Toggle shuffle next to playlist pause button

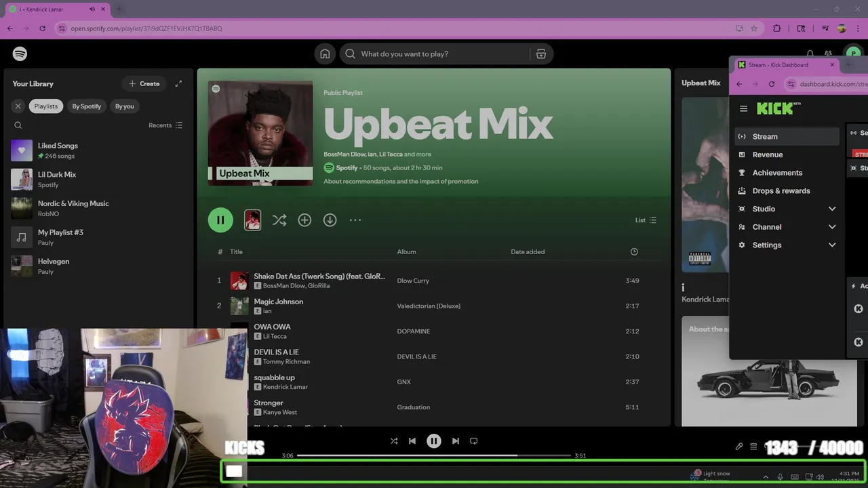click(279, 220)
